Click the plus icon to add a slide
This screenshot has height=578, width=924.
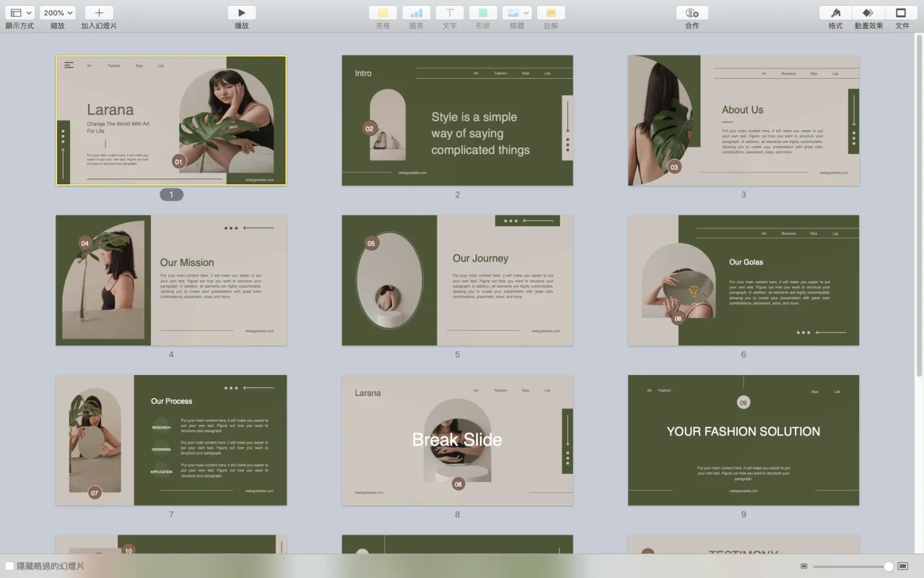click(99, 13)
